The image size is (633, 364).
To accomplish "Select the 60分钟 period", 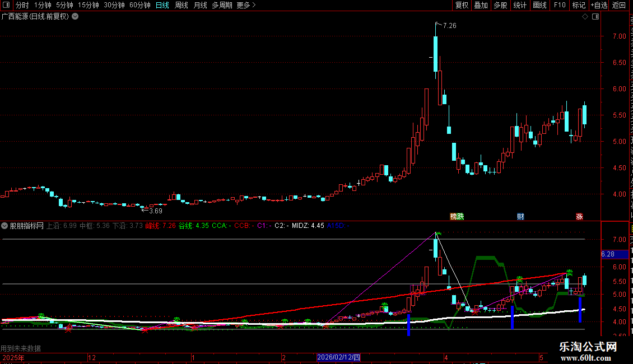I will (140, 5).
